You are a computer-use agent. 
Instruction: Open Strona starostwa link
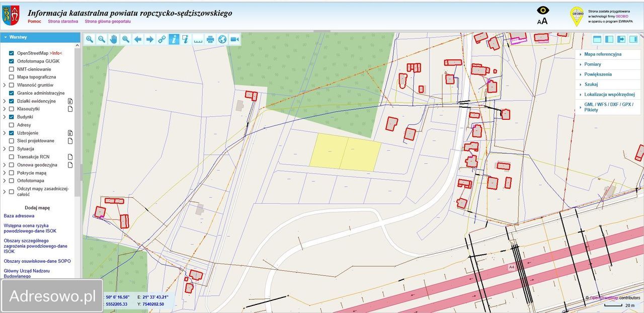[63, 22]
